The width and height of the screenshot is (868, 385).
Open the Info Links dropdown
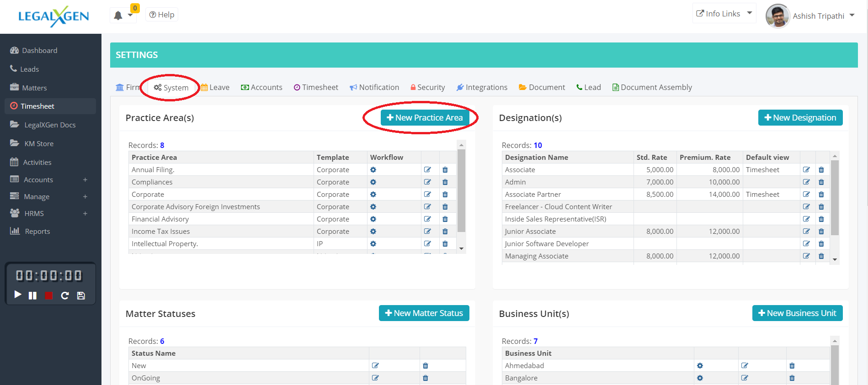coord(724,14)
